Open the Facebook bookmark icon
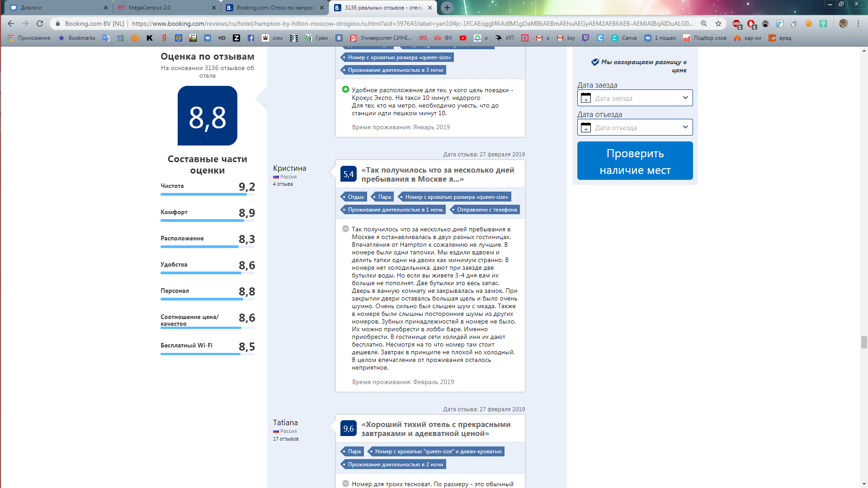Screen dimensions: 868x488 point(251,38)
